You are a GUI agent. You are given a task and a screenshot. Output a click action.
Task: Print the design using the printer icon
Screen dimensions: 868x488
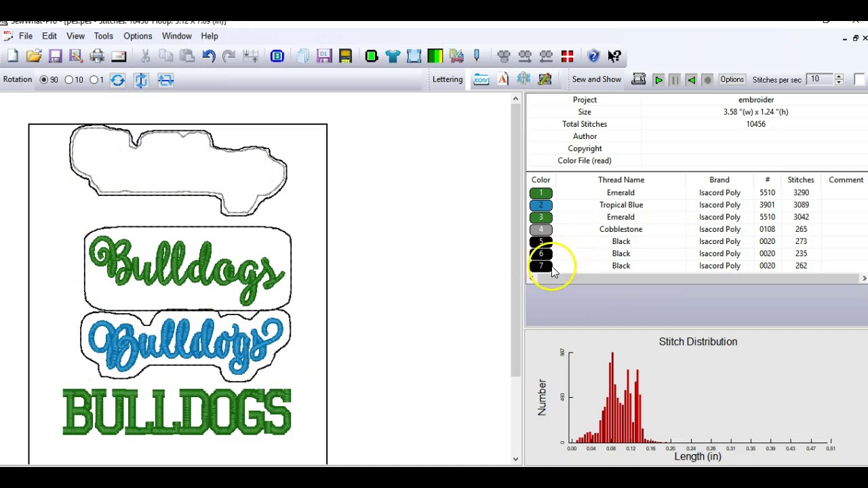click(x=97, y=56)
